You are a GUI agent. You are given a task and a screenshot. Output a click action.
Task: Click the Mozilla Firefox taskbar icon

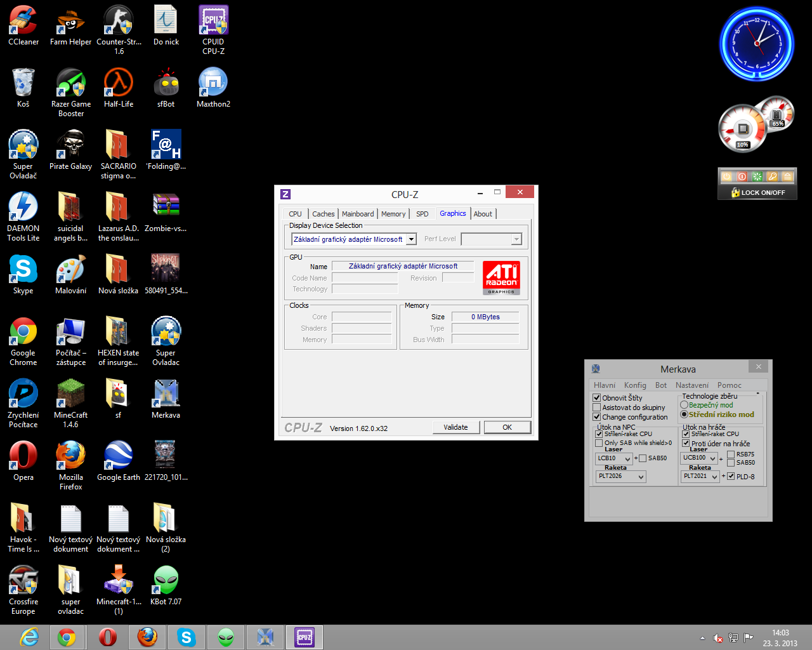click(x=147, y=637)
